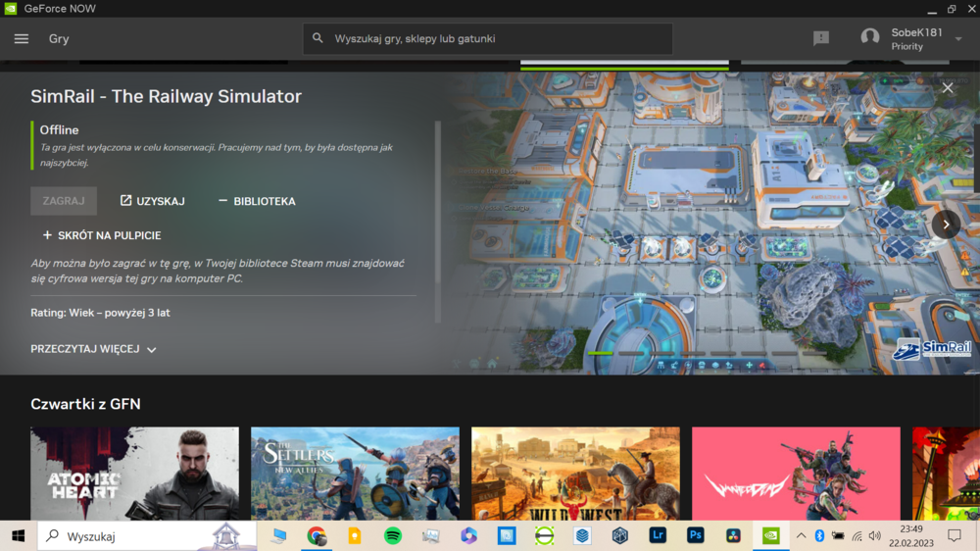Launch Photoshop from taskbar
This screenshot has height=551, width=980.
695,535
